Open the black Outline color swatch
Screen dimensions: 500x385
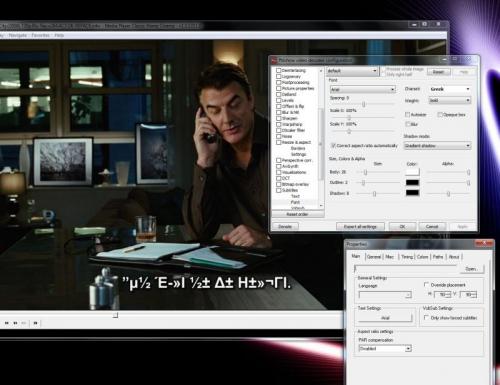tap(412, 183)
